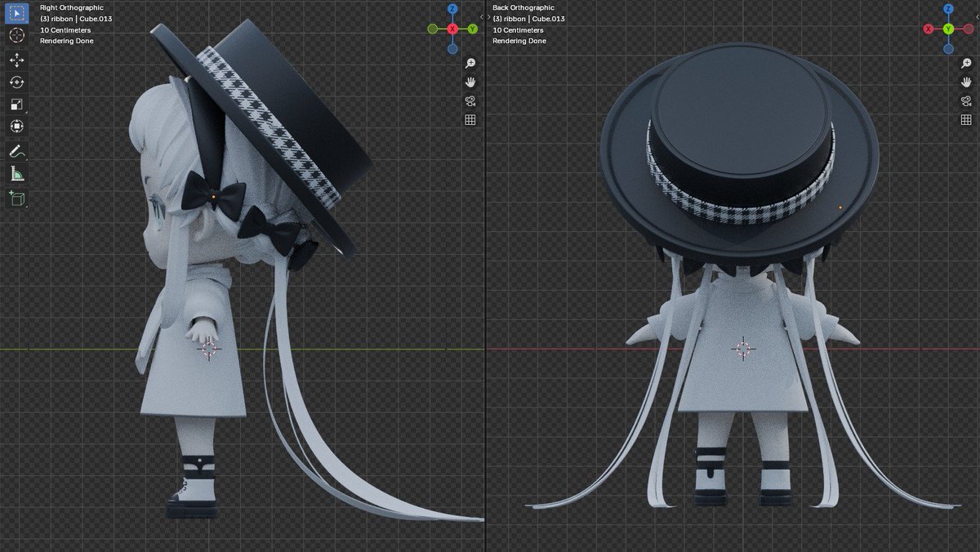Click the blue Z axis on Right Orthographic gizmo
Image resolution: width=980 pixels, height=552 pixels.
point(452,9)
